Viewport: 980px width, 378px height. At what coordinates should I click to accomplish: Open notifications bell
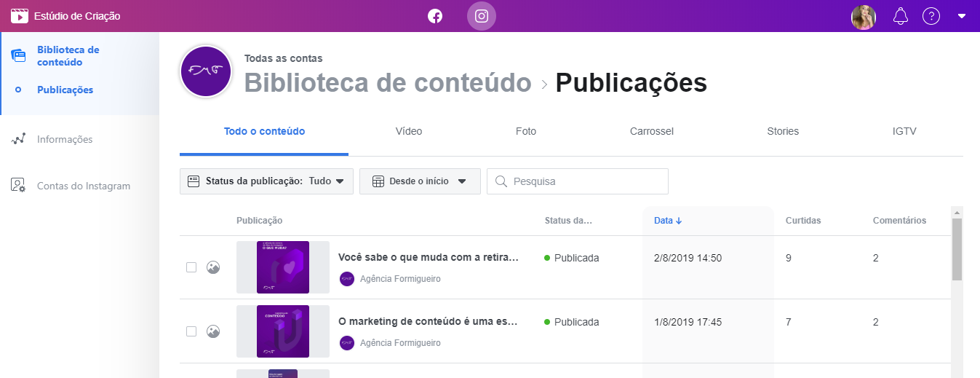[901, 16]
